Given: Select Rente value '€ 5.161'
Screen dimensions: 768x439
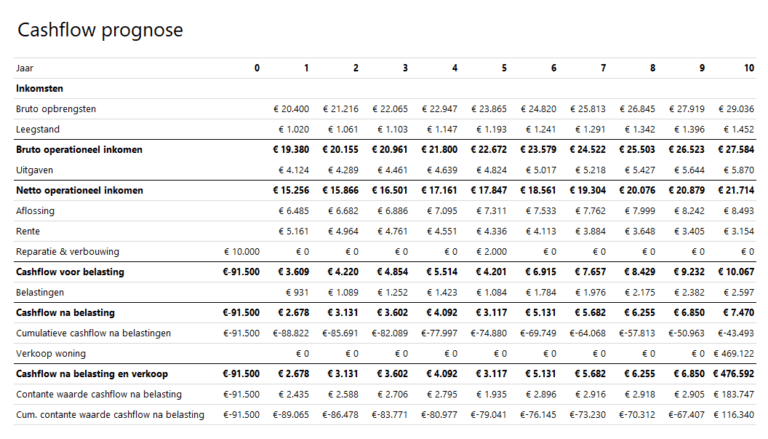Looking at the screenshot, I should point(294,231).
